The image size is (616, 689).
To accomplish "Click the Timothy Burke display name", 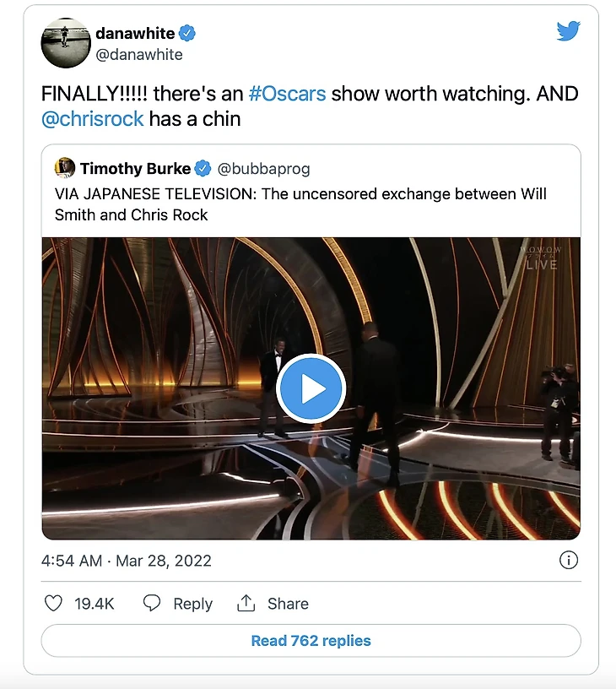I will 135,167.
